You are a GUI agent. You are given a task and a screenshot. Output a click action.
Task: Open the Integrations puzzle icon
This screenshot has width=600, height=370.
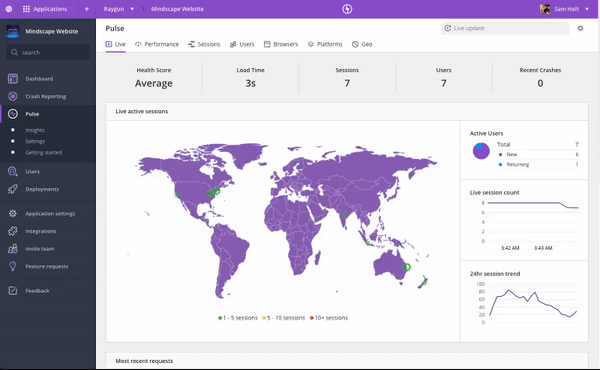coord(13,231)
